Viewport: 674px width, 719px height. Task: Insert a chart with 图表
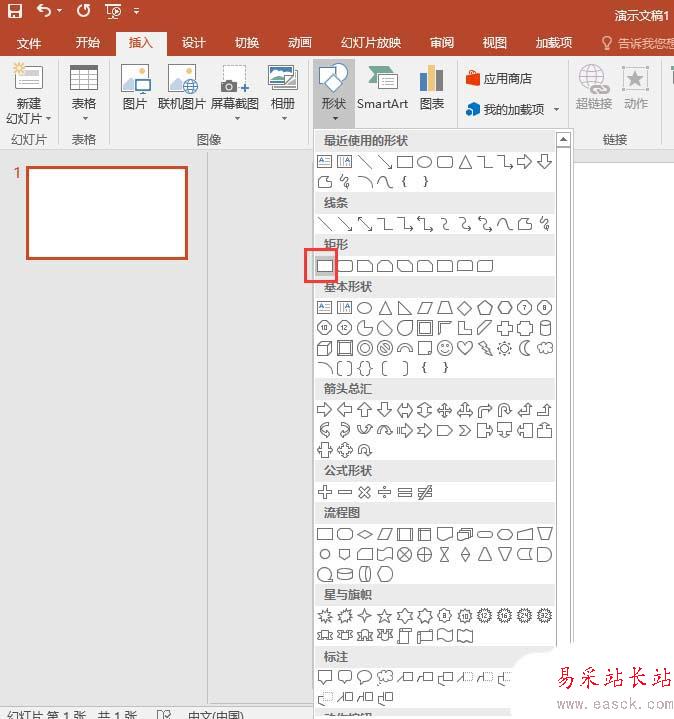(x=431, y=87)
